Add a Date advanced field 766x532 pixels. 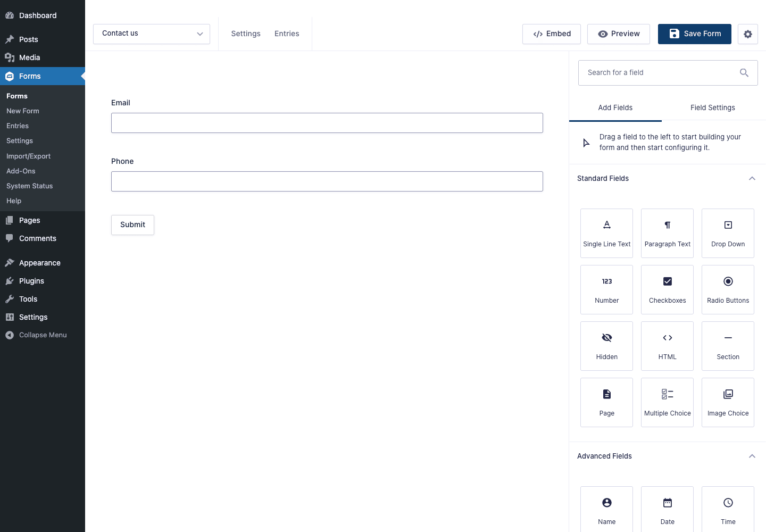[667, 509]
